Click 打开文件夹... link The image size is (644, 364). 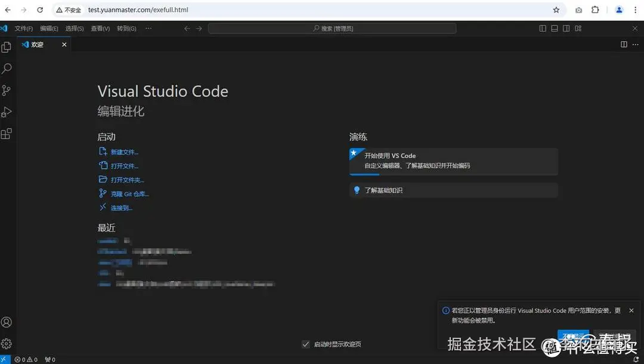coord(128,180)
